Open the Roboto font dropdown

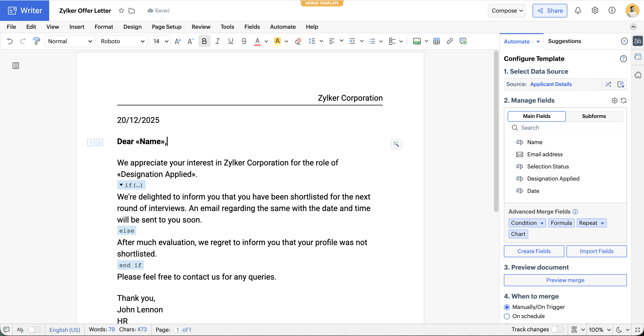[x=122, y=41]
